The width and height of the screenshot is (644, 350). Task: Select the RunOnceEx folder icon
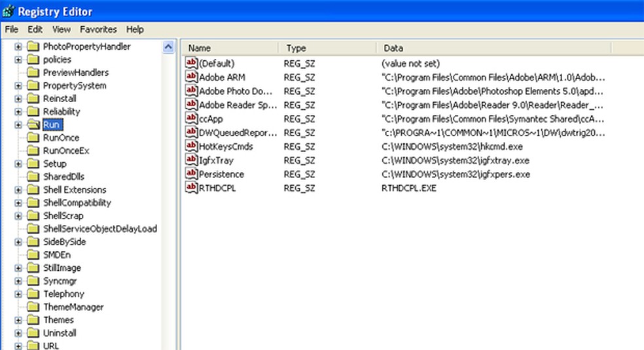click(33, 150)
